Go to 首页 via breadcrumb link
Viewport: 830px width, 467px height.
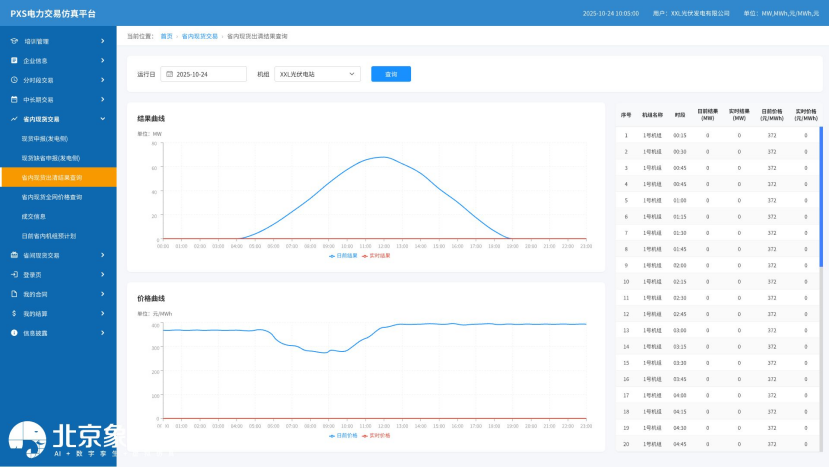166,35
